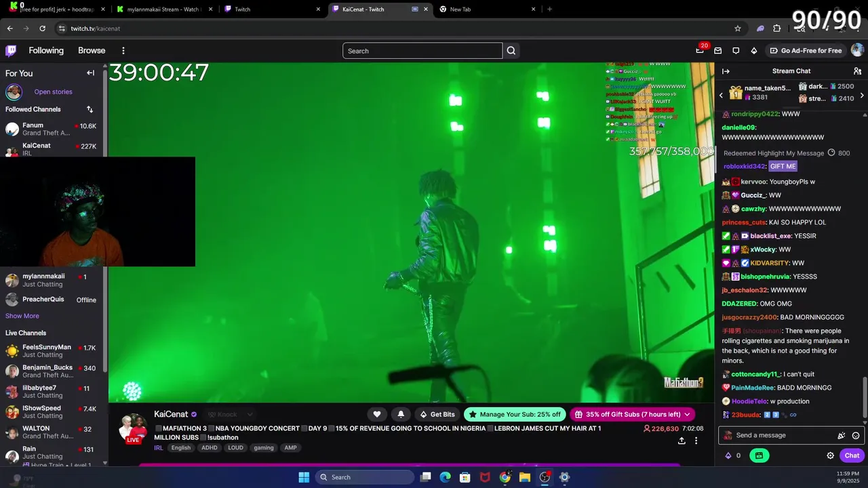Image resolution: width=868 pixels, height=488 pixels.
Task: Click the Send a message chat box
Action: click(791, 436)
